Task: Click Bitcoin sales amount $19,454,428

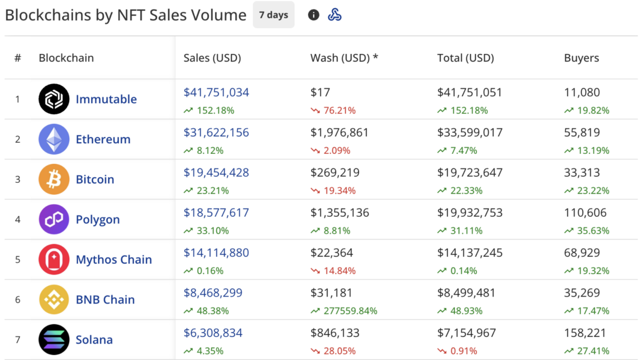Action: point(216,173)
